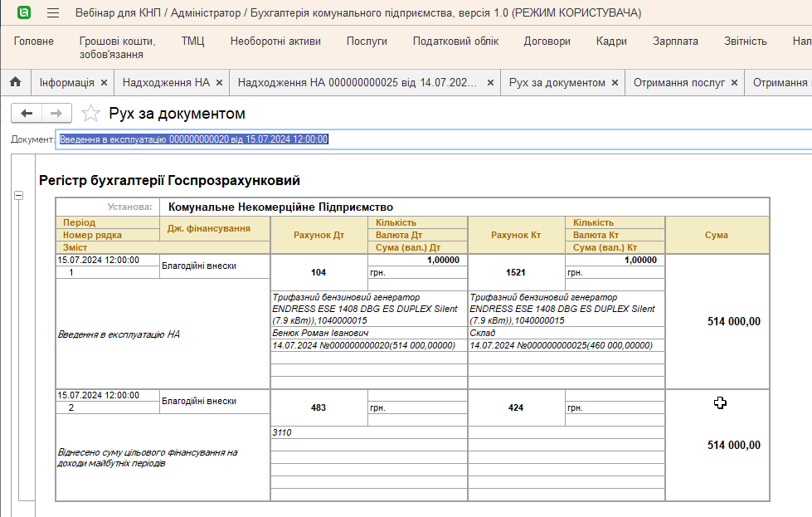Collapse the register group with minus box

coord(18,196)
